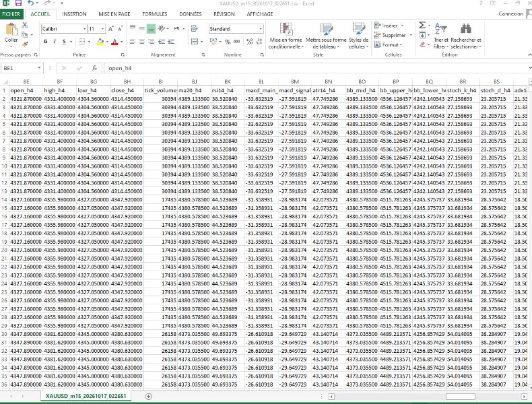
Task: Toggle bold G formatting
Action: point(46,41)
